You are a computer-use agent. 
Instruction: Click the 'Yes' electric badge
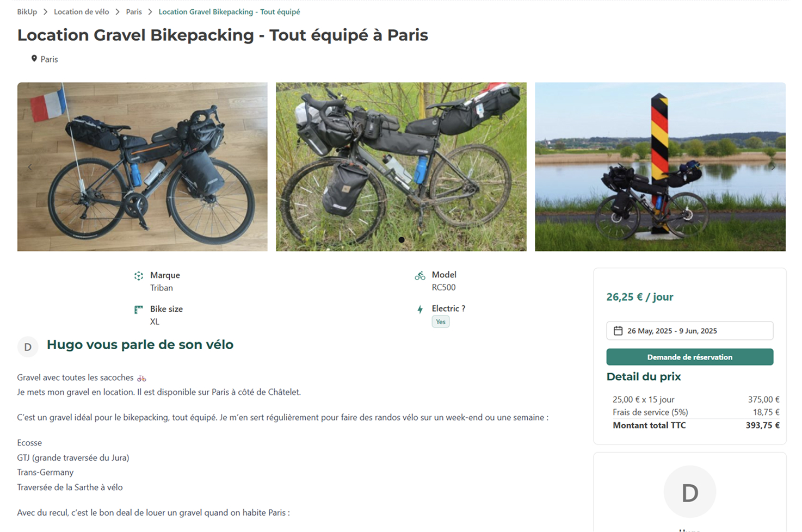(440, 321)
